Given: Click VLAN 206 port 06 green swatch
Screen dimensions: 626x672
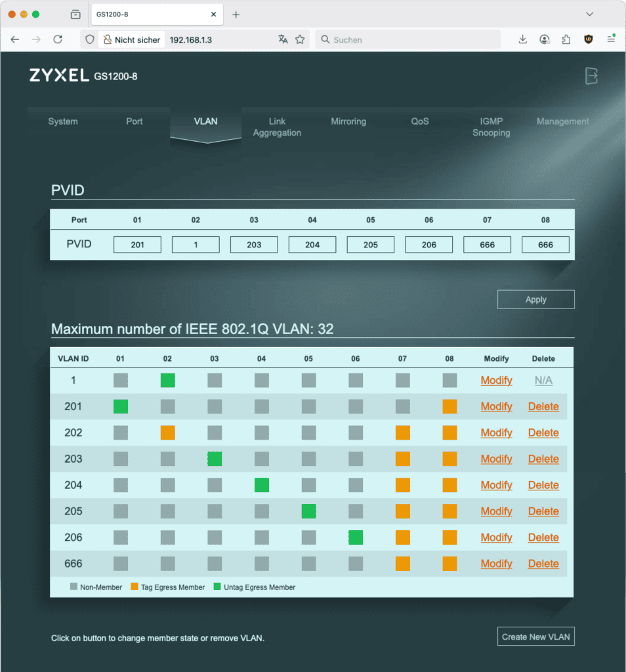Looking at the screenshot, I should click(356, 537).
